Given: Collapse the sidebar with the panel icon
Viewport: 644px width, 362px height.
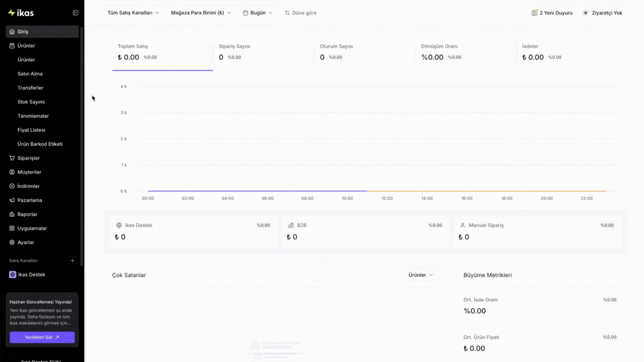Looking at the screenshot, I should (x=75, y=13).
